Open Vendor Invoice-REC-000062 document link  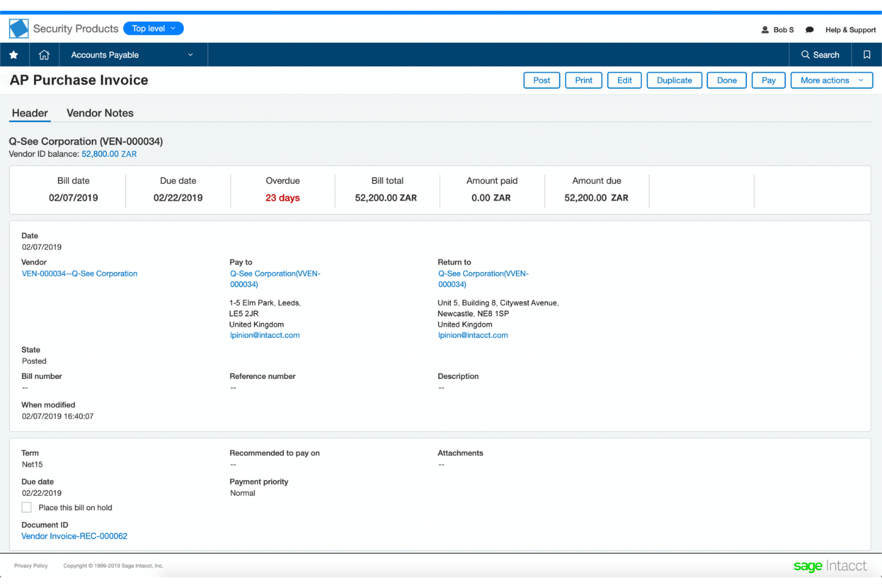pyautogui.click(x=74, y=536)
